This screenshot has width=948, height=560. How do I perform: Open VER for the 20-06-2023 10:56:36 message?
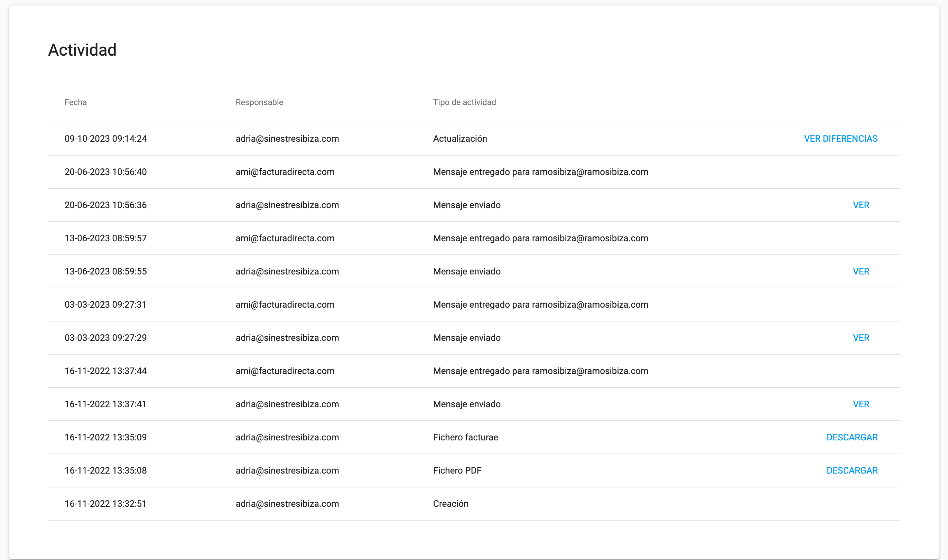(x=861, y=205)
